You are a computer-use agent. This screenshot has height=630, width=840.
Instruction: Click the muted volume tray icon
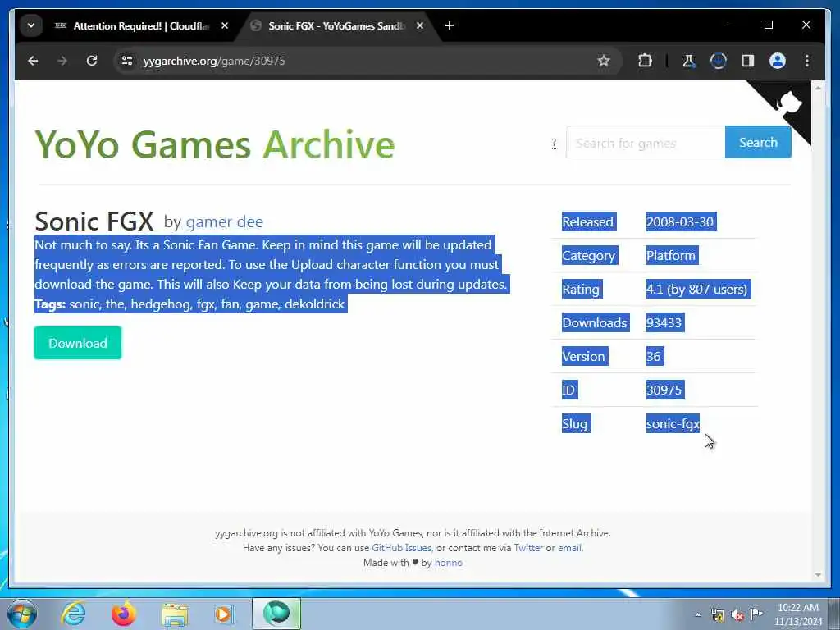click(737, 615)
